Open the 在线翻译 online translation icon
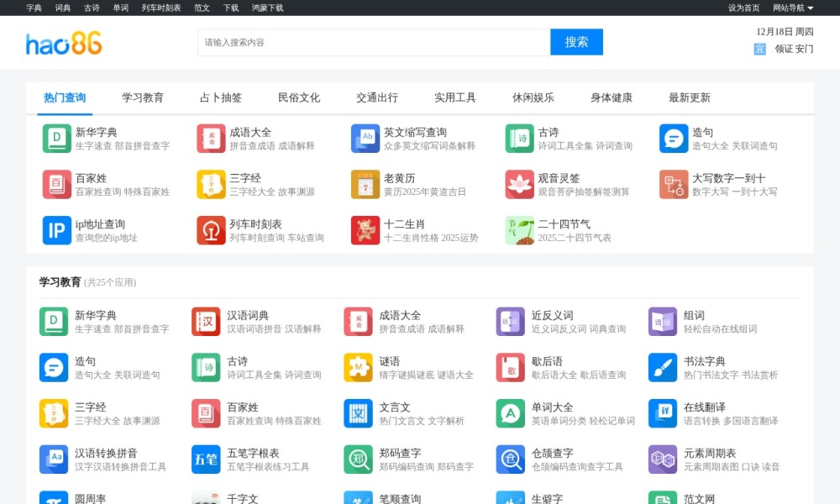The width and height of the screenshot is (840, 504). tap(663, 413)
